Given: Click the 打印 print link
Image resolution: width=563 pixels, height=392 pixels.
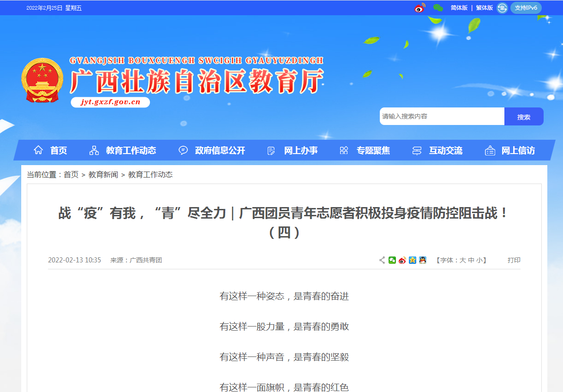Looking at the screenshot, I should [x=514, y=260].
